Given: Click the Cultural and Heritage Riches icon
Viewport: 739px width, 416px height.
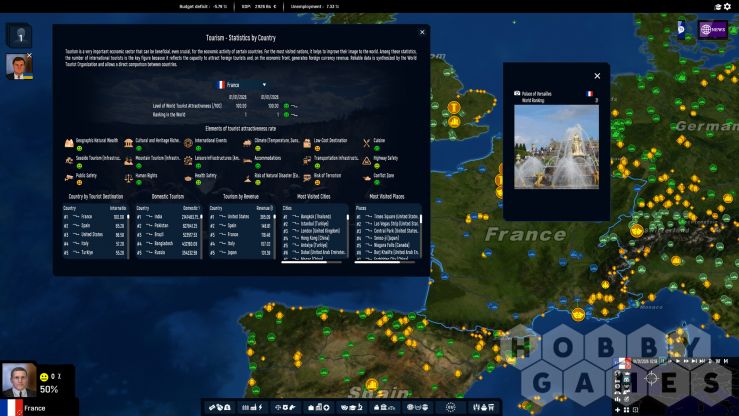Looking at the screenshot, I should [x=129, y=143].
